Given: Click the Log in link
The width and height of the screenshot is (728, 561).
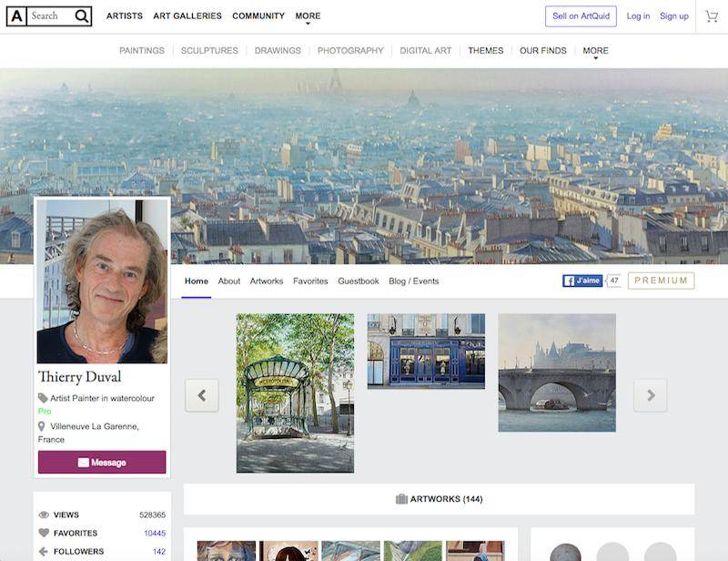Looking at the screenshot, I should tap(638, 16).
